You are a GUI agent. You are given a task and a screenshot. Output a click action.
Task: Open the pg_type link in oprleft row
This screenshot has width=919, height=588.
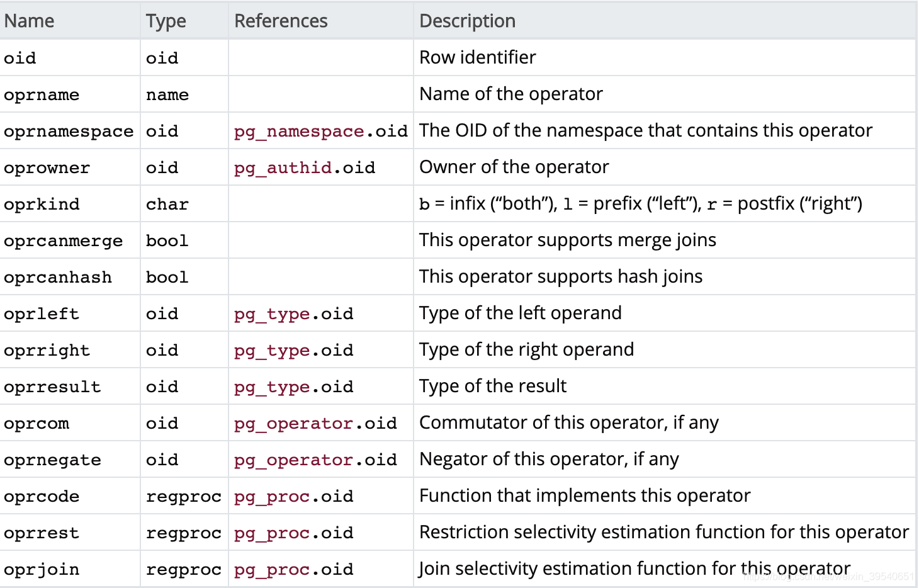click(272, 314)
